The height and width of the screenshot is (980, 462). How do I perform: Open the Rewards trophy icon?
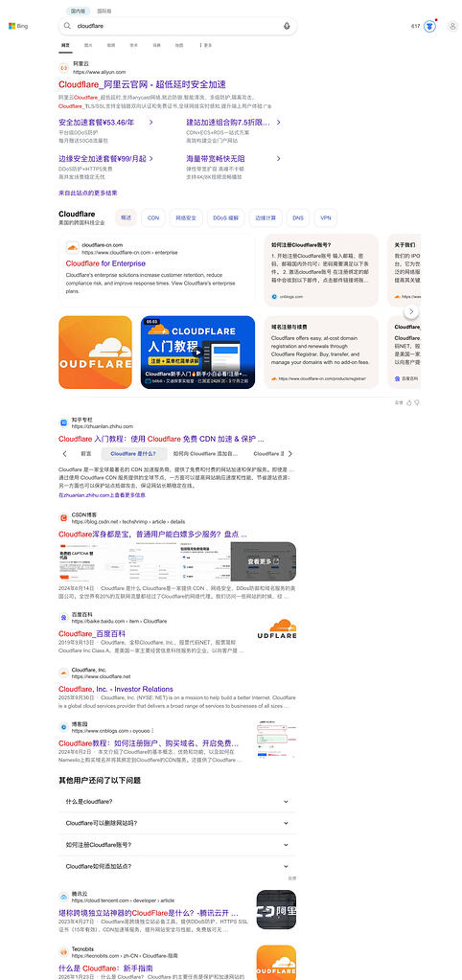429,26
